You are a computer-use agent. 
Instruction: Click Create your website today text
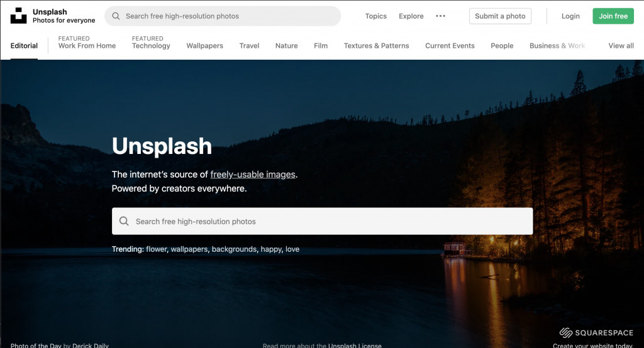[593, 345]
